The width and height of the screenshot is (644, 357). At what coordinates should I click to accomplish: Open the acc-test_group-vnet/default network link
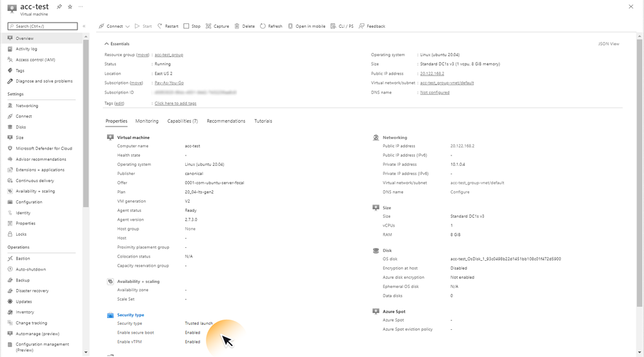(447, 83)
